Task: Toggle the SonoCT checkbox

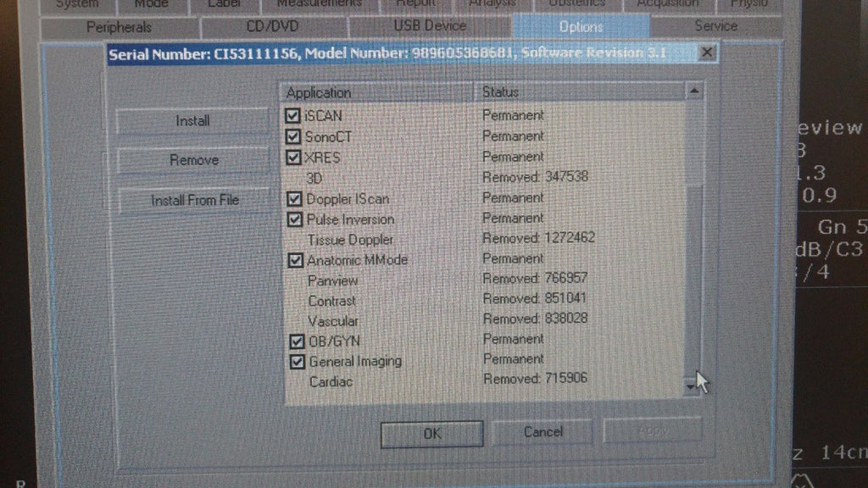Action: 293,136
